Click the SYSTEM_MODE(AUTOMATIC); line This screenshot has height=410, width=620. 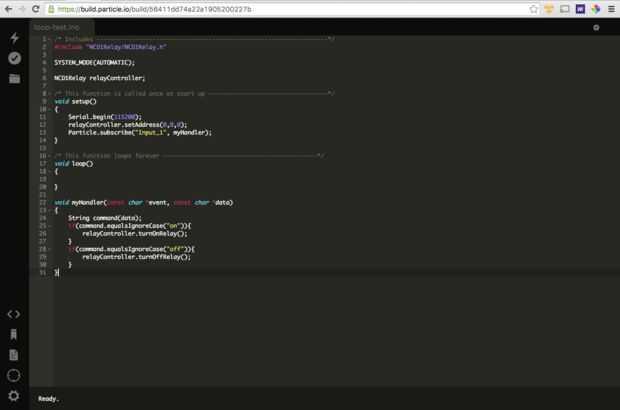click(95, 62)
